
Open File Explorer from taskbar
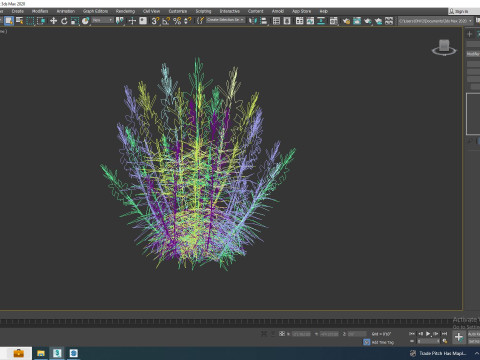pyautogui.click(x=41, y=353)
